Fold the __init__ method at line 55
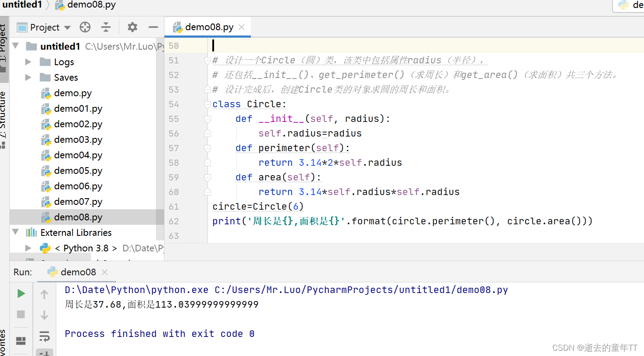Screen dimensions: 644x356 pyautogui.click(x=207, y=119)
